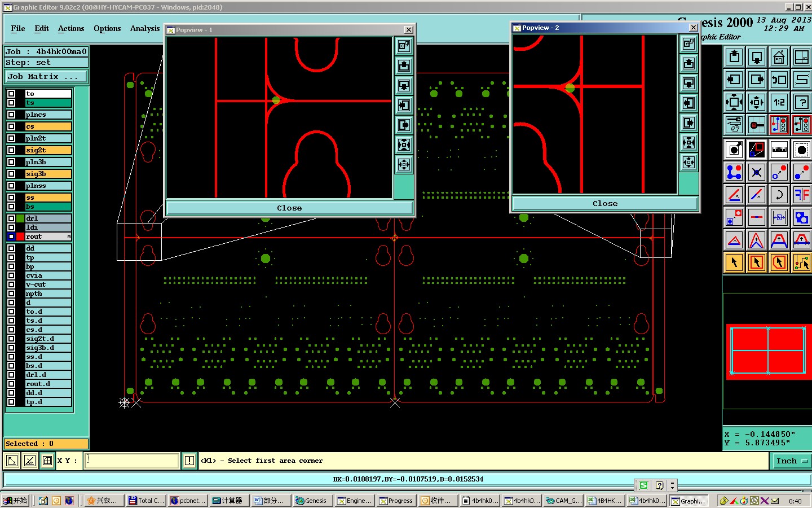Select the ruler measure tool
This screenshot has height=508, width=812.
(779, 150)
